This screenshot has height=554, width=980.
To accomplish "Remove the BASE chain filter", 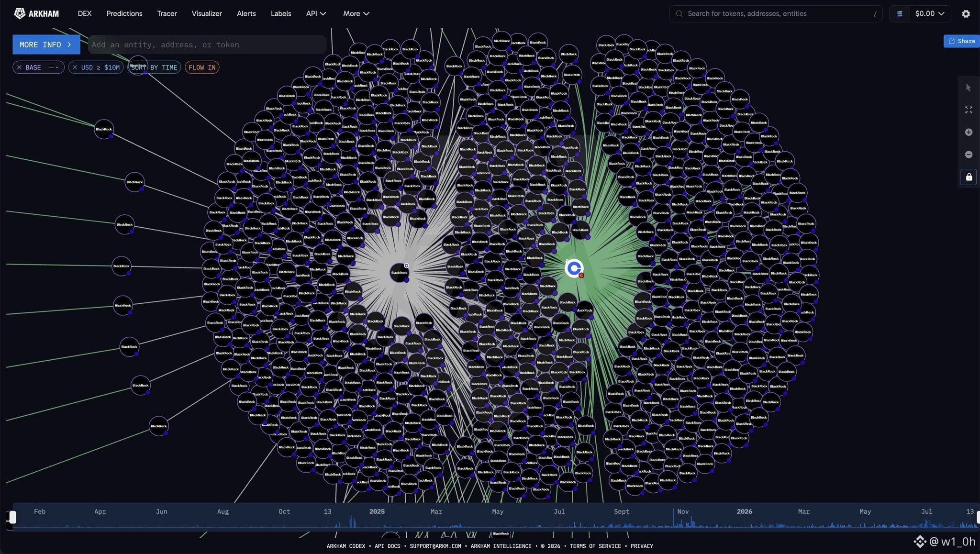I will click(19, 67).
